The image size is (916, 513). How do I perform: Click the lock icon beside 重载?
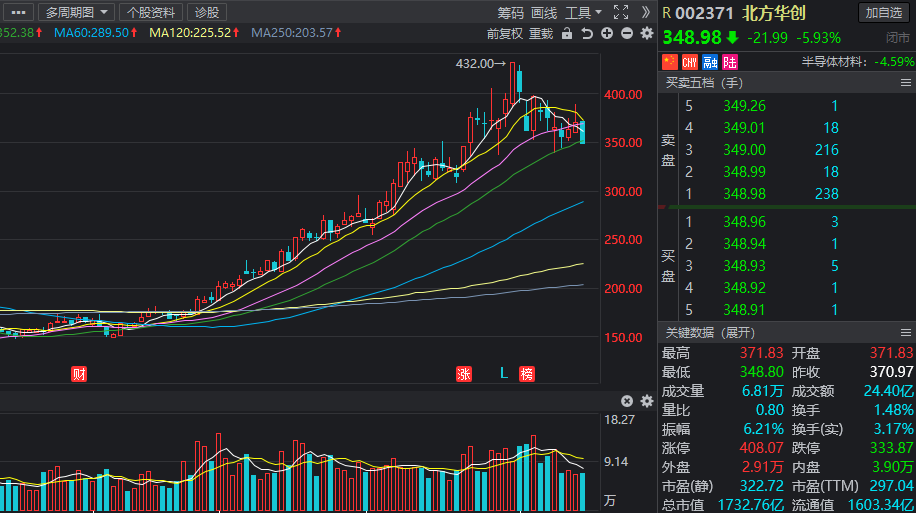[567, 33]
